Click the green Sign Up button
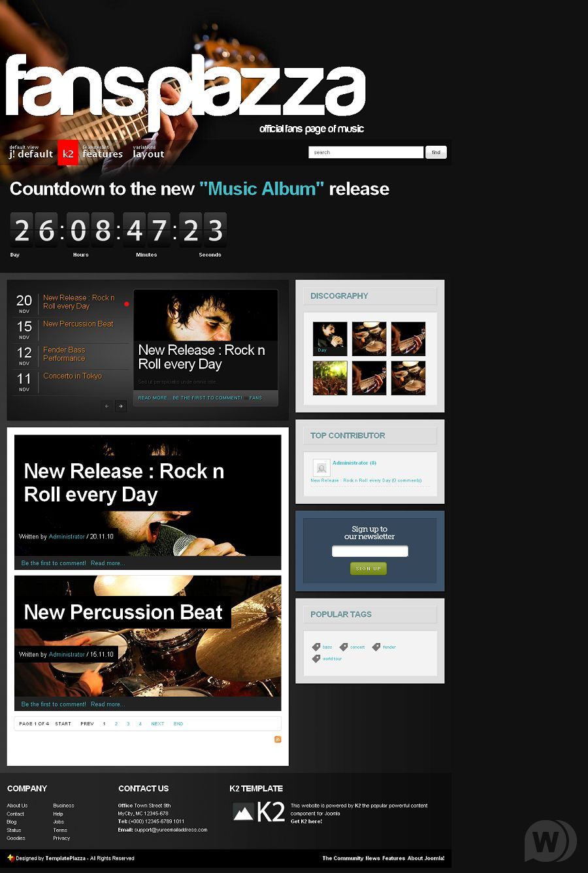The height and width of the screenshot is (873, 588). point(368,568)
